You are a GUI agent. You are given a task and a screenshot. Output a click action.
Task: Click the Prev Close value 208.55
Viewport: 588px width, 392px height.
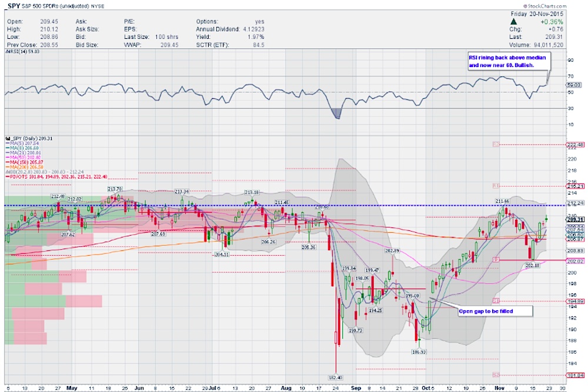pyautogui.click(x=49, y=45)
